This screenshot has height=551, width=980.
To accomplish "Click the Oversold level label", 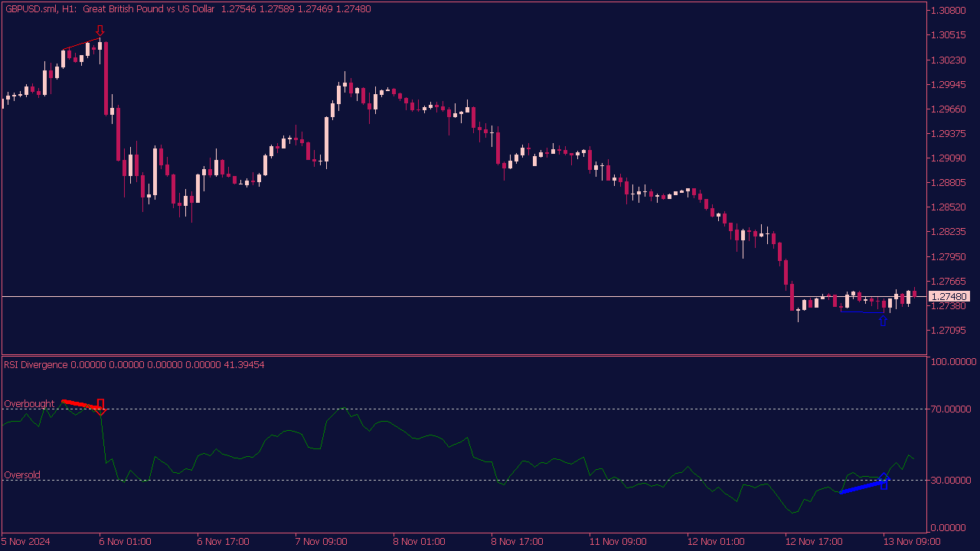I will tap(22, 475).
